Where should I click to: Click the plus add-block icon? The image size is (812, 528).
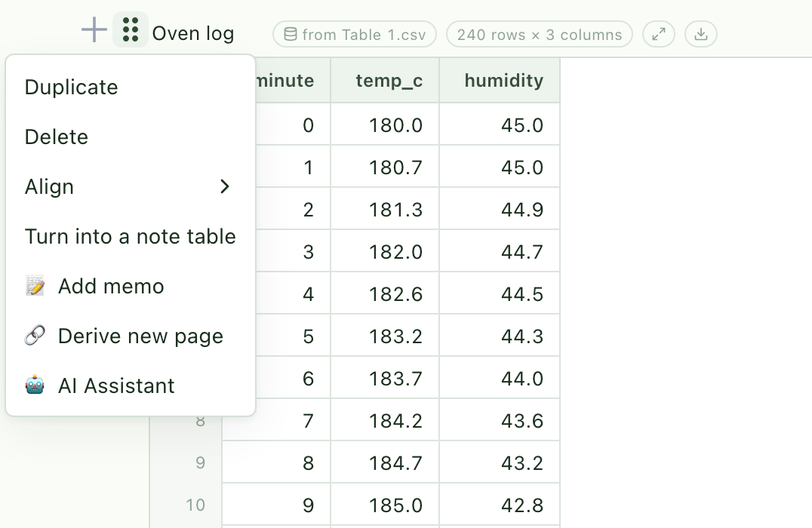pos(94,30)
